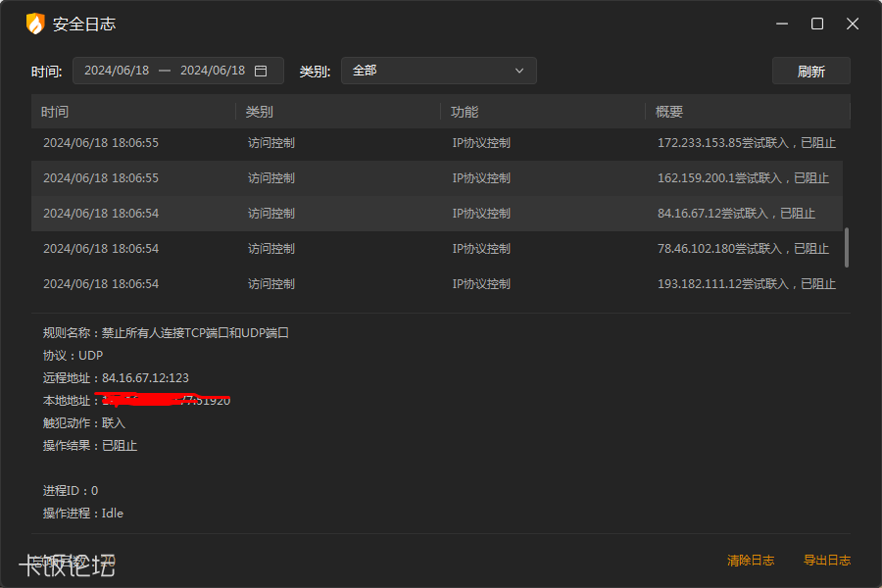This screenshot has height=588, width=882.
Task: Click the 刷新 refresh button
Action: [x=810, y=72]
